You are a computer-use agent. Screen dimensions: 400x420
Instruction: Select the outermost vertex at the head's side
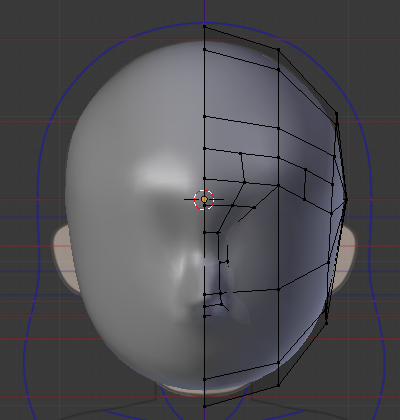[x=346, y=200]
